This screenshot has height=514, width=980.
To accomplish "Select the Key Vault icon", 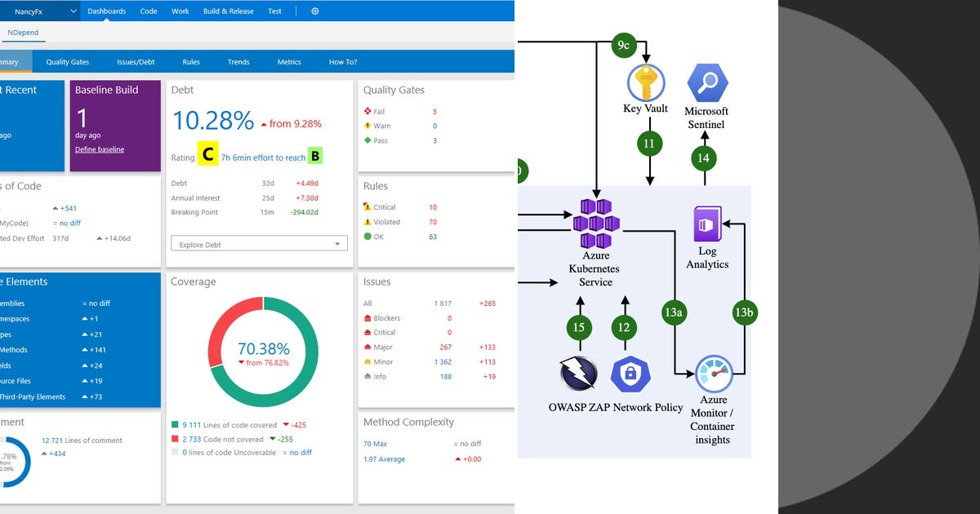I will coord(646,82).
